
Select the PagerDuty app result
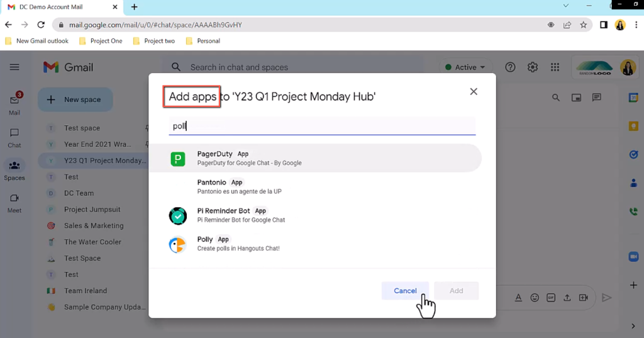pos(315,158)
